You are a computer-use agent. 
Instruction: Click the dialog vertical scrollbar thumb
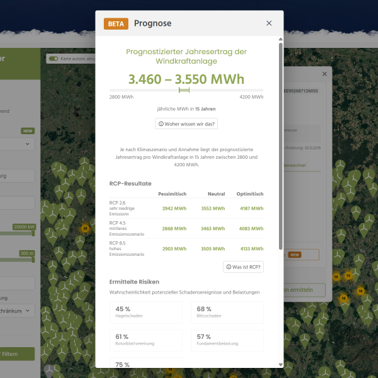point(281,146)
